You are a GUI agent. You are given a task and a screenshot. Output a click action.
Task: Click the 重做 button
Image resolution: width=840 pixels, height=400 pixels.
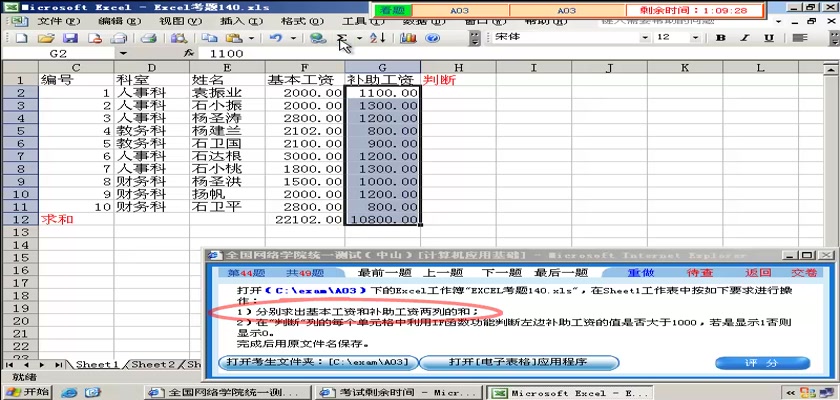pos(641,273)
